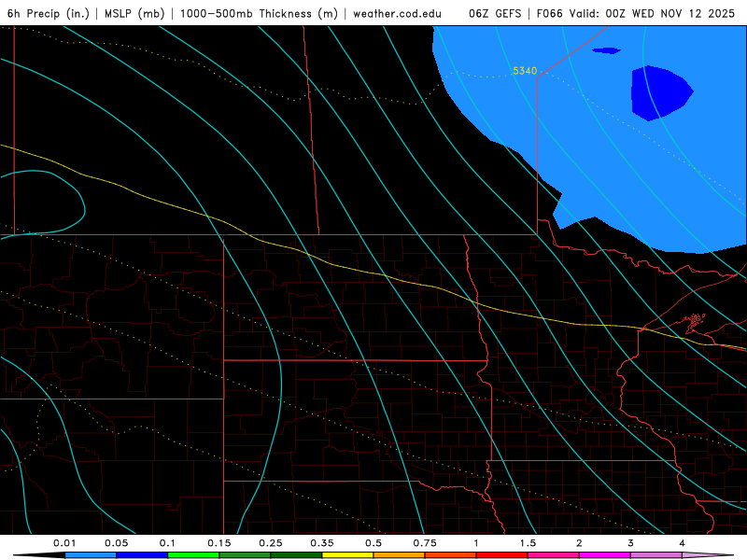Viewport: 747px width, 560px height.
Task: Pick the medium green 0.15 precip swatch
Action: (245, 555)
